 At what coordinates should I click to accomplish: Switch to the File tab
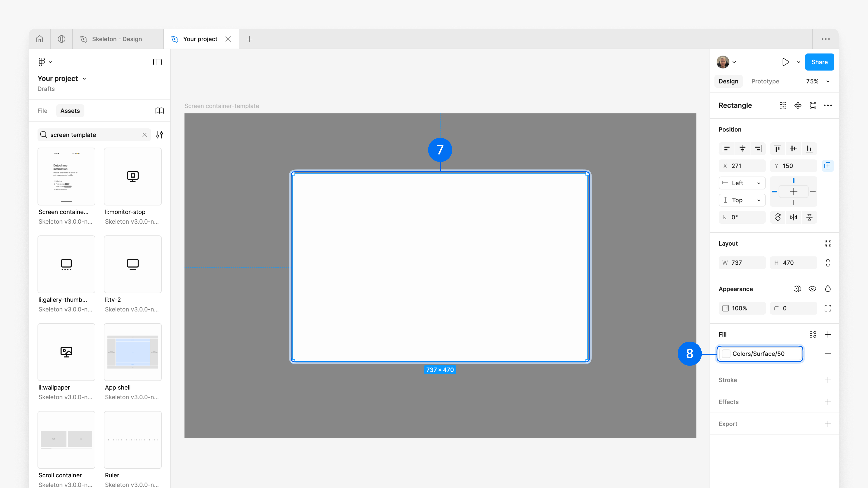[x=42, y=111]
